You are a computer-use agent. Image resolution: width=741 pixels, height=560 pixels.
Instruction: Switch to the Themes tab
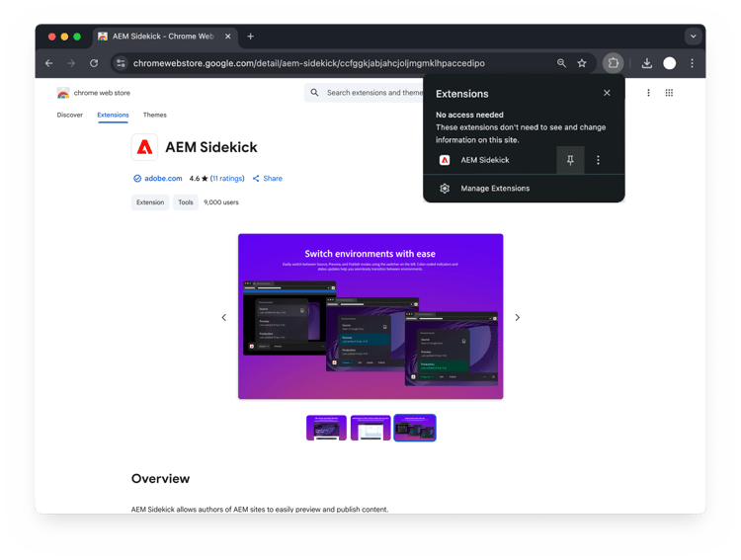click(155, 115)
